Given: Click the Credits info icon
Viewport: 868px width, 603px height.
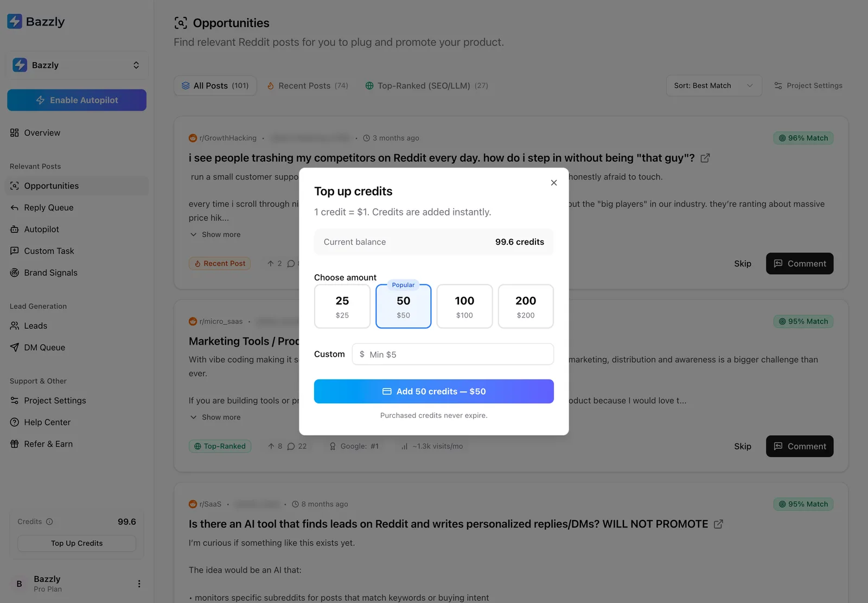Looking at the screenshot, I should (49, 522).
